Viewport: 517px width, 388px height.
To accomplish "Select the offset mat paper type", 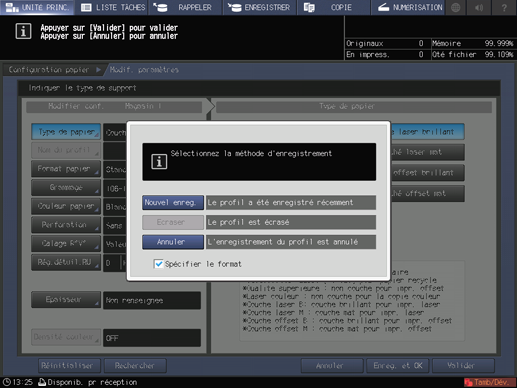I will coord(427,193).
